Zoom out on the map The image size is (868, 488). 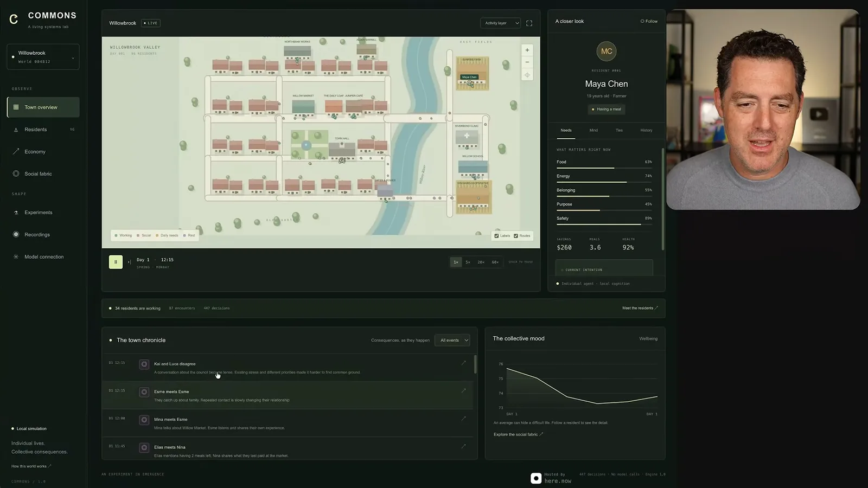[527, 62]
